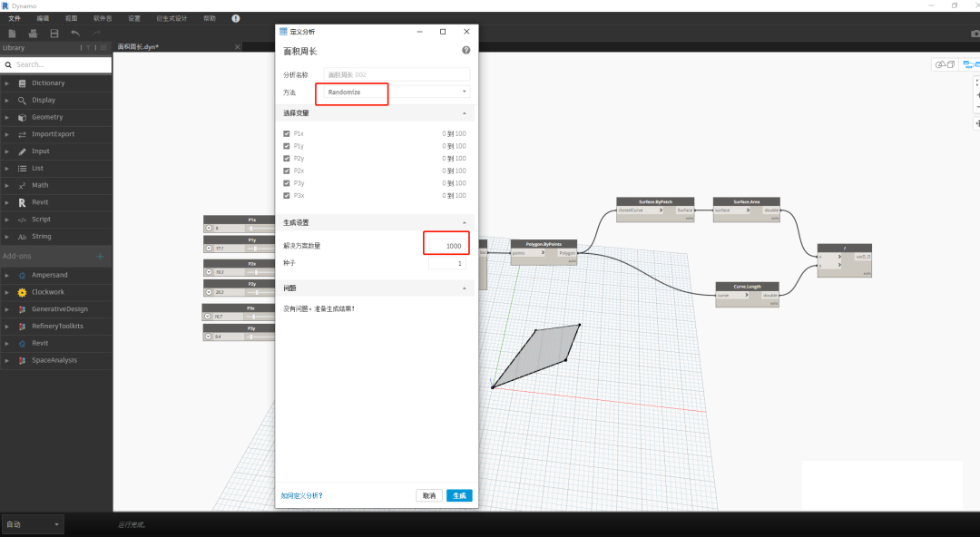Uncheck the P1x variable checkbox

[286, 133]
